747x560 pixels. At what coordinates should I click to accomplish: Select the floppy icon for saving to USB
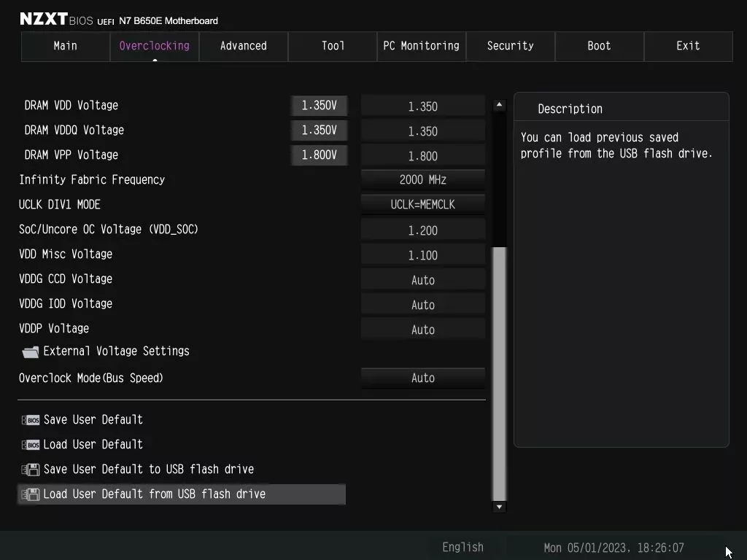31,470
